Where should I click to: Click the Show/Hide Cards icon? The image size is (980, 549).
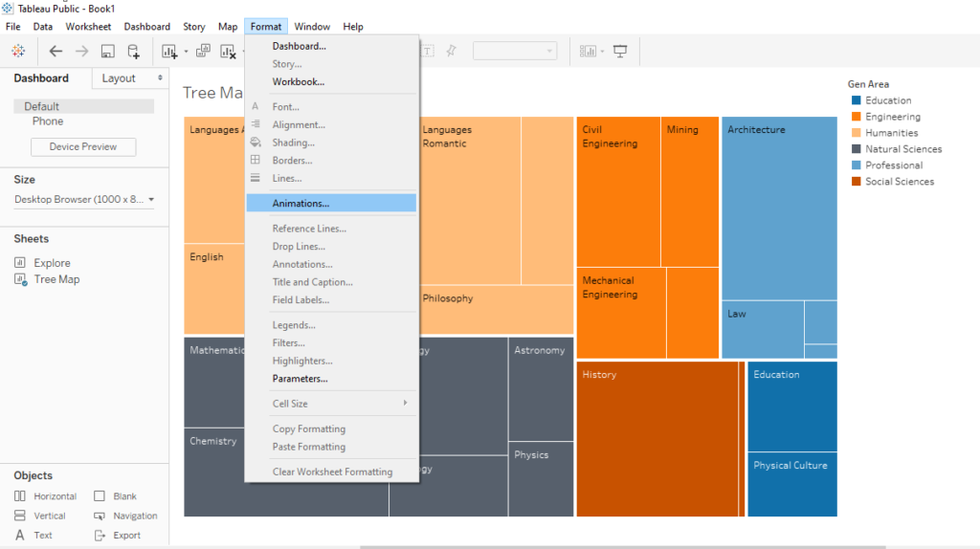point(588,52)
